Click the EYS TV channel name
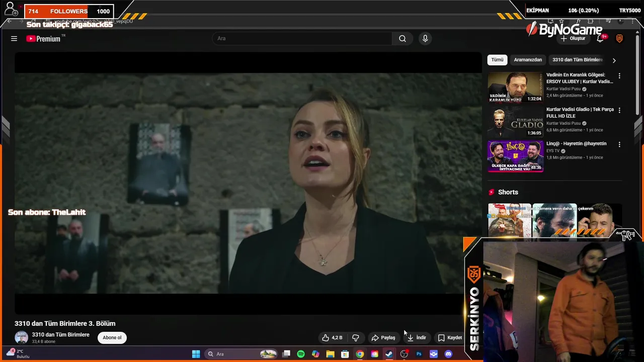 click(x=553, y=151)
